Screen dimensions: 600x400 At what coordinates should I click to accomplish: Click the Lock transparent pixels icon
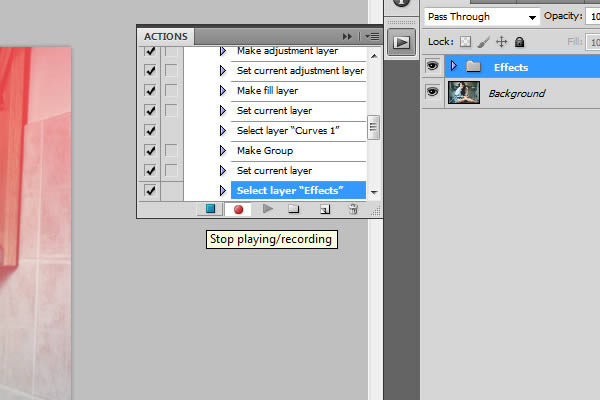pos(464,42)
